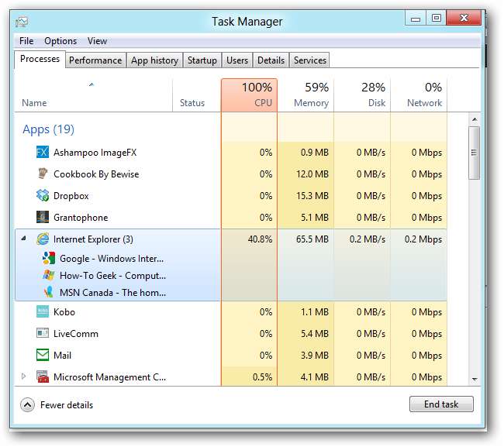Select the Internet Explorer (3) label
The image size is (504, 447).
coord(93,239)
